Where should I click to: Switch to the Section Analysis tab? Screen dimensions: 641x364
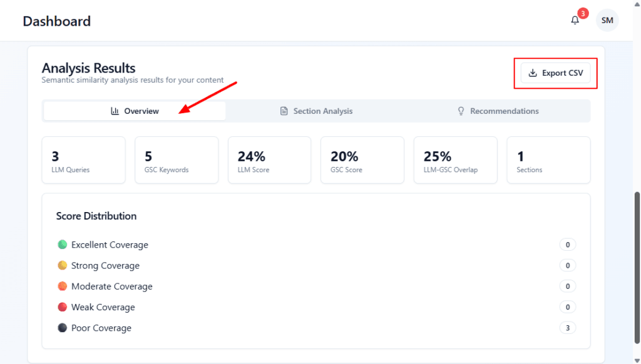[316, 111]
